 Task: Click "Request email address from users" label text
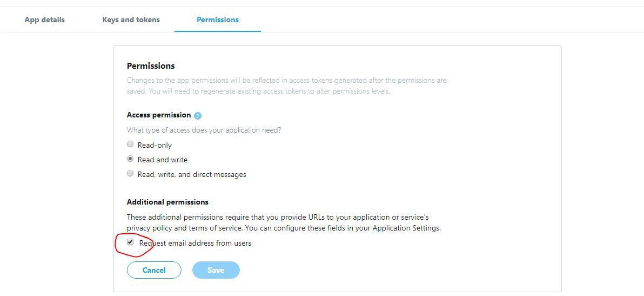(196, 243)
